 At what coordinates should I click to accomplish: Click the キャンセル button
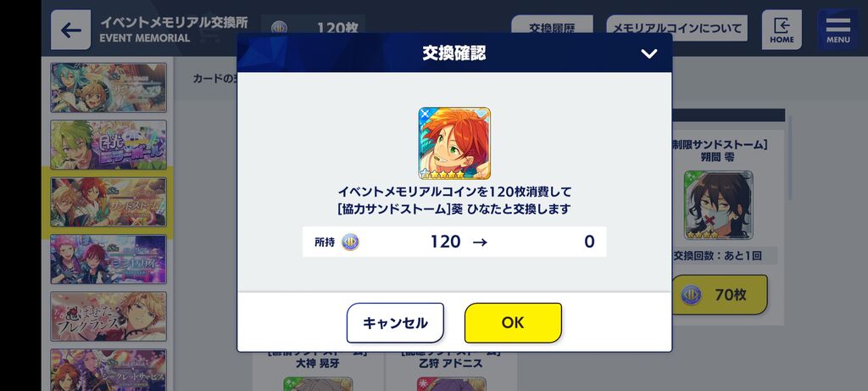click(395, 323)
